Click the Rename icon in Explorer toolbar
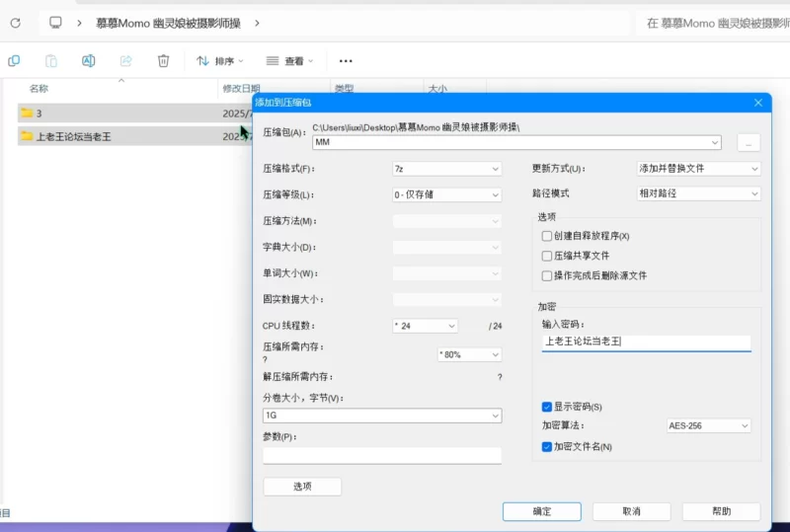The height and width of the screenshot is (532, 790). pyautogui.click(x=88, y=61)
